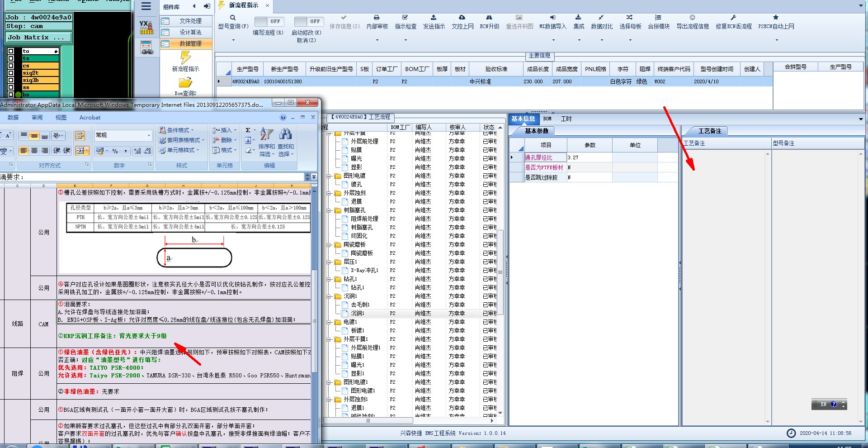
Task: Click the 查找和选择 binoculars icon in Excel
Action: pos(285,133)
